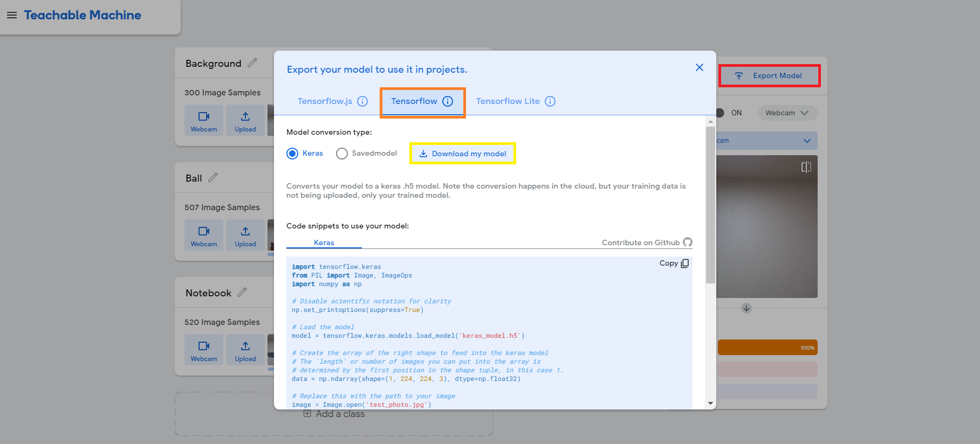The image size is (980, 444).
Task: Edit the Background class name pencil icon
Action: tap(252, 63)
